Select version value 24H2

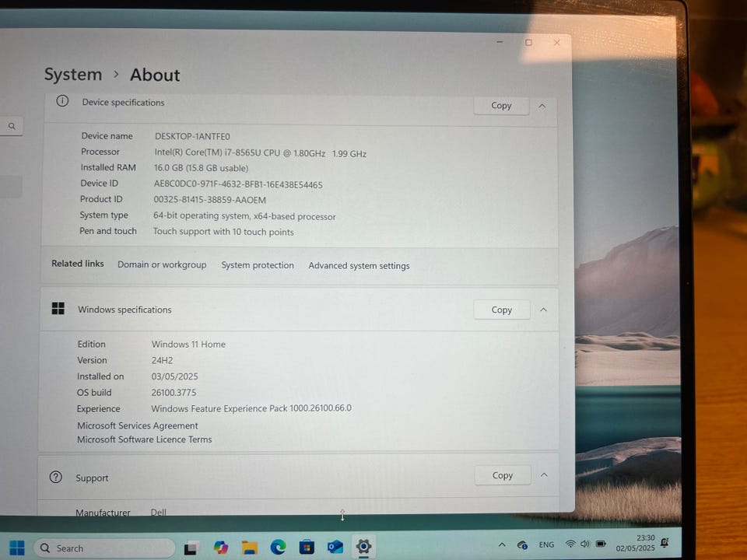pyautogui.click(x=162, y=360)
